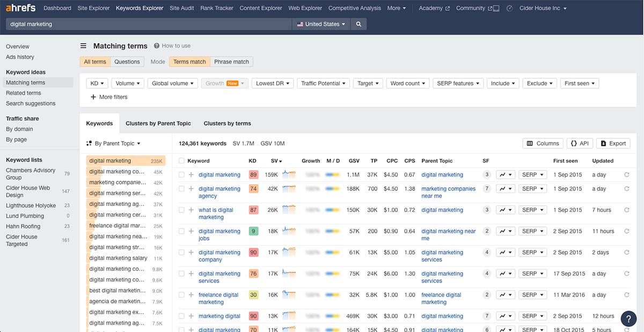Image resolution: width=644 pixels, height=332 pixels.
Task: Click the search magnifier icon
Action: 358,24
